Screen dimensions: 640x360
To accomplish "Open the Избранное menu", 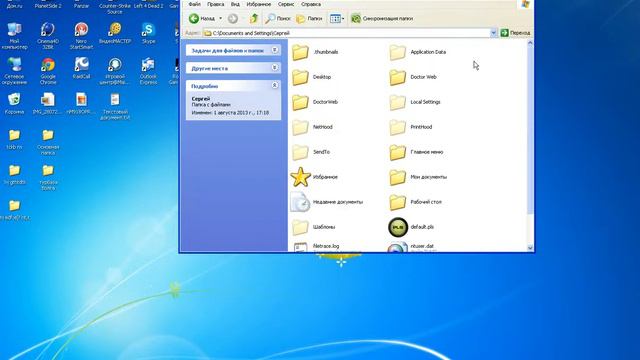I will point(258,4).
